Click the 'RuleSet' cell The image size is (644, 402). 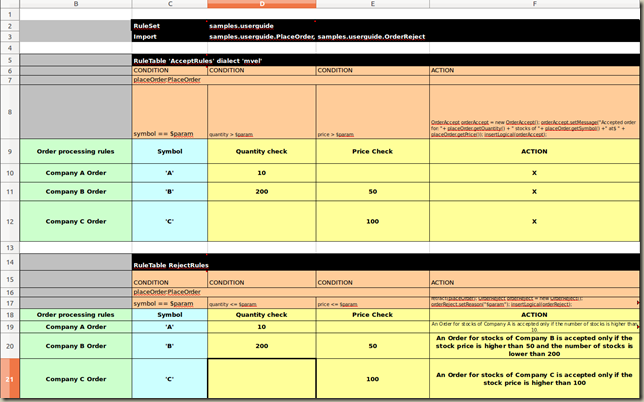point(170,25)
